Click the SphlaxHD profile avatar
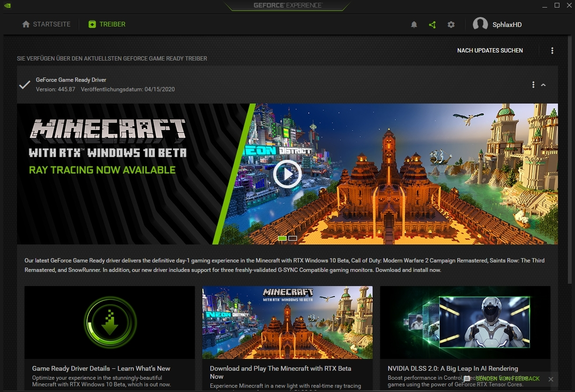The width and height of the screenshot is (575, 392). click(x=480, y=25)
